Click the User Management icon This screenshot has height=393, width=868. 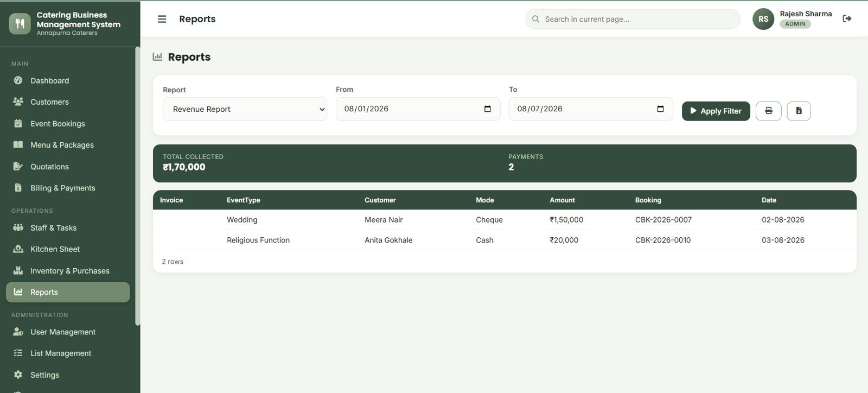(x=18, y=332)
